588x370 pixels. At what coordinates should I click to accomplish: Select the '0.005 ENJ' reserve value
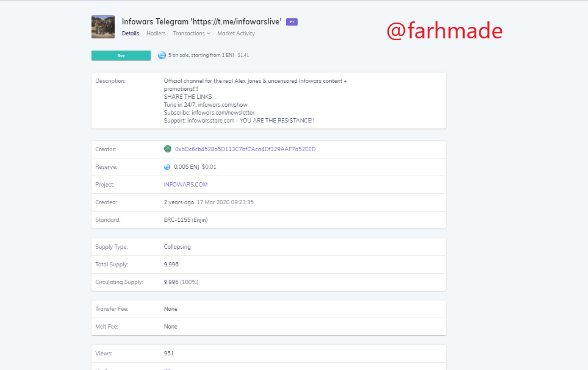(x=187, y=167)
